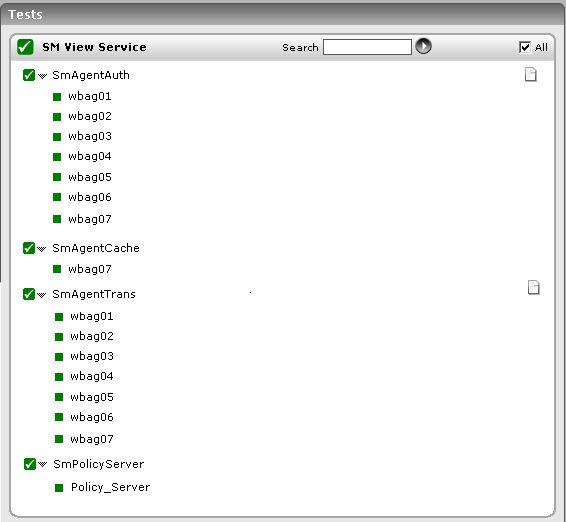This screenshot has height=522, width=566.
Task: Select the SmAgentCache test label
Action: click(96, 248)
